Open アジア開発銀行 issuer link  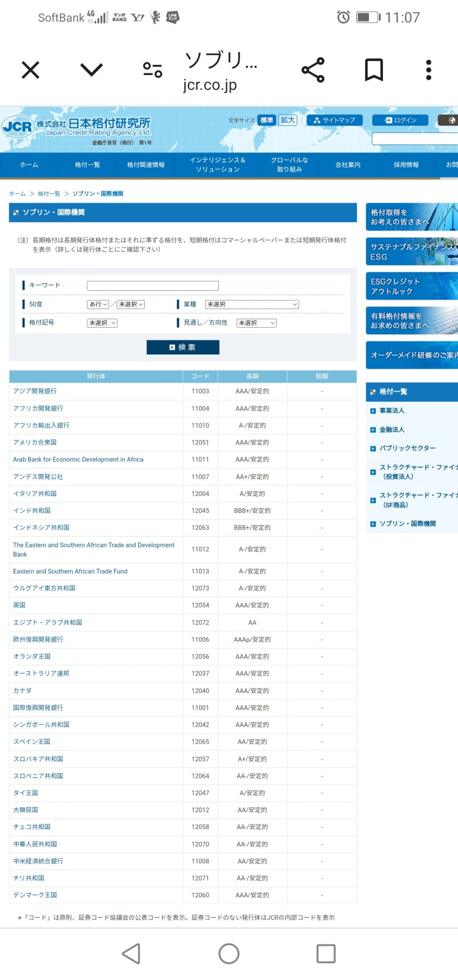point(35,391)
